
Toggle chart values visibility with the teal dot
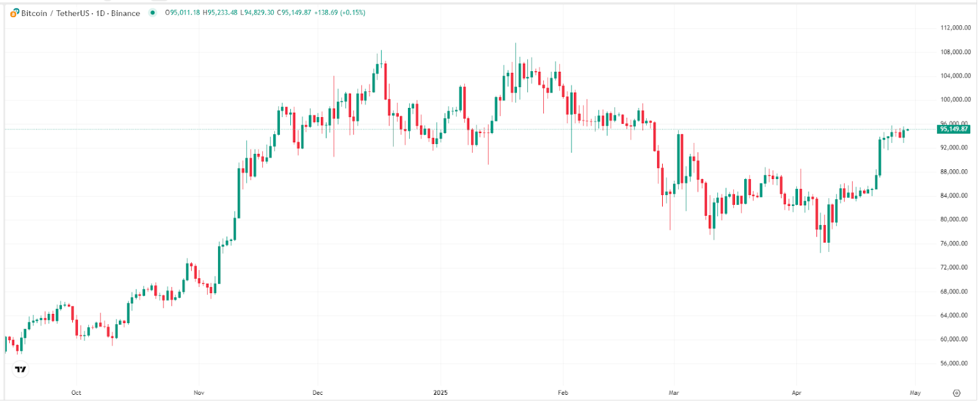153,12
